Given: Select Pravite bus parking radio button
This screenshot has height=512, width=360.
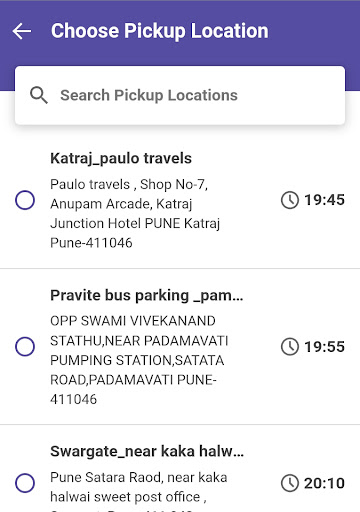Looking at the screenshot, I should pos(25,346).
